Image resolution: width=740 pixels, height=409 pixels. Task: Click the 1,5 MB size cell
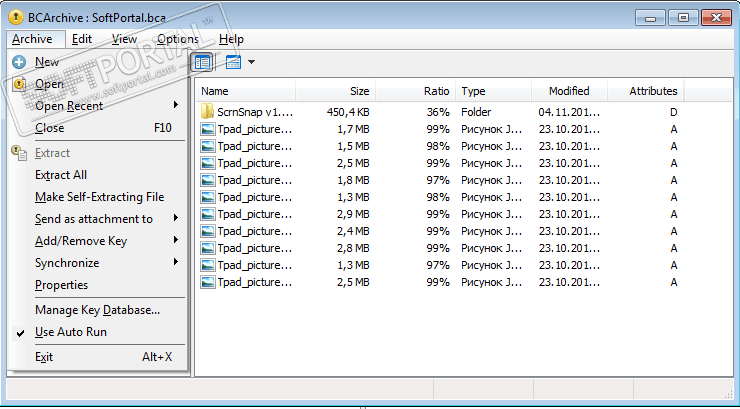[x=353, y=146]
